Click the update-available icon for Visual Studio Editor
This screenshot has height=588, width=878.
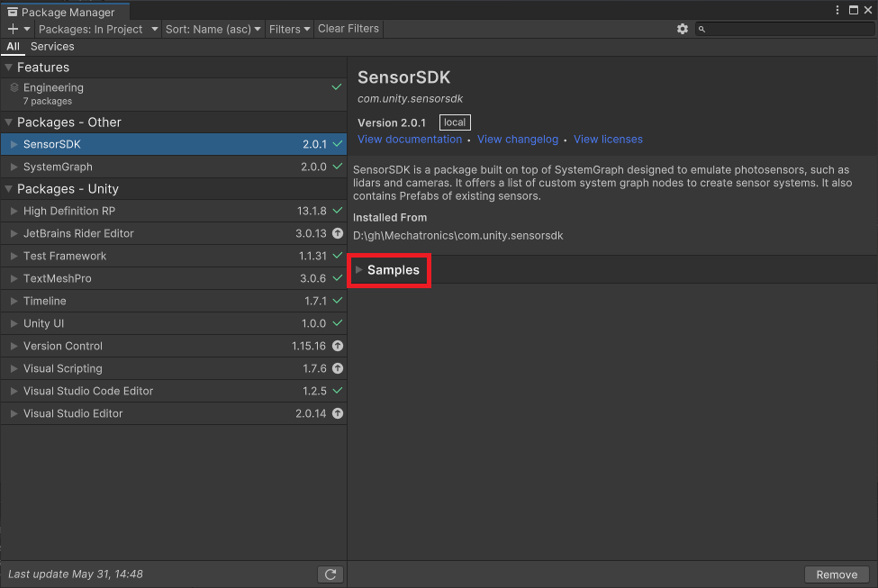[338, 413]
